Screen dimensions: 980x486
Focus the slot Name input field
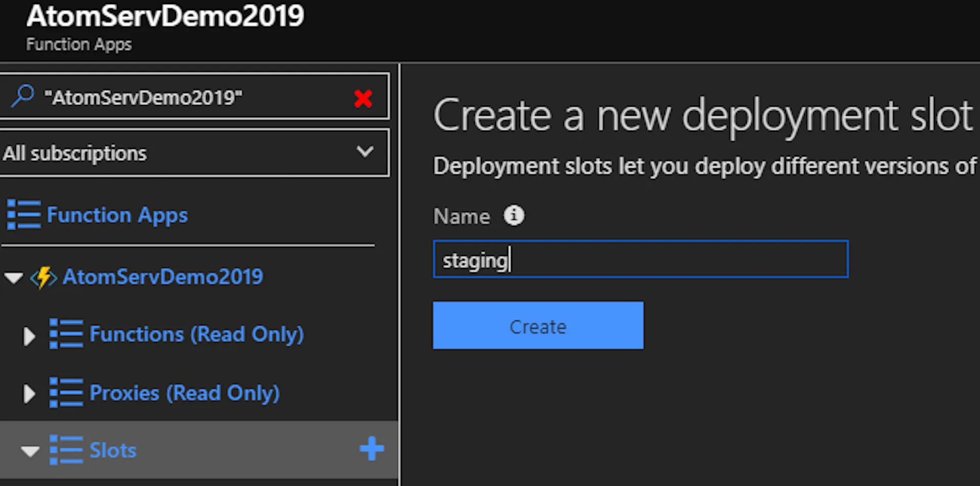point(641,259)
